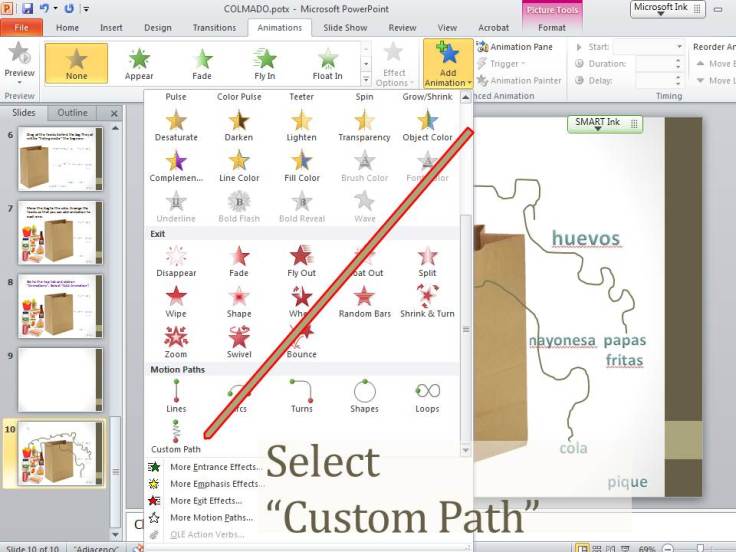Viewport: 736px width, 552px height.
Task: Select slide 7 thumbnail
Action: 60,232
